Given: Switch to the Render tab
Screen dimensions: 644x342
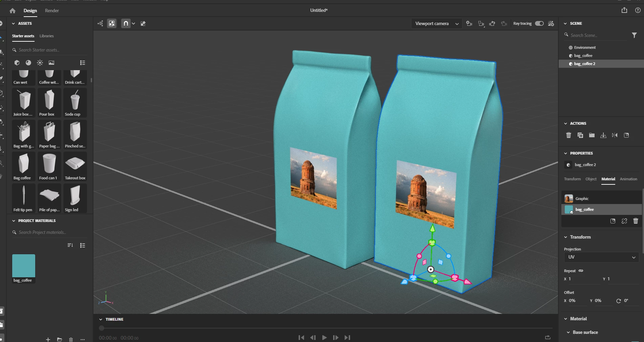Looking at the screenshot, I should click(52, 11).
